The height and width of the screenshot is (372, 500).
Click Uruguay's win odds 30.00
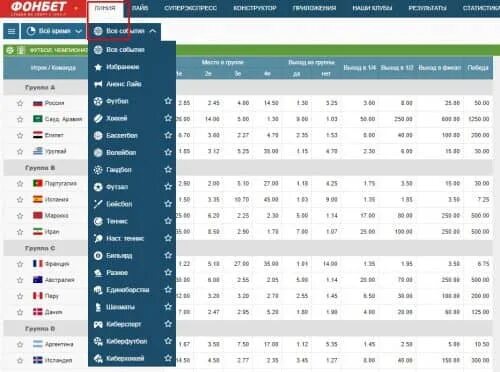482,151
